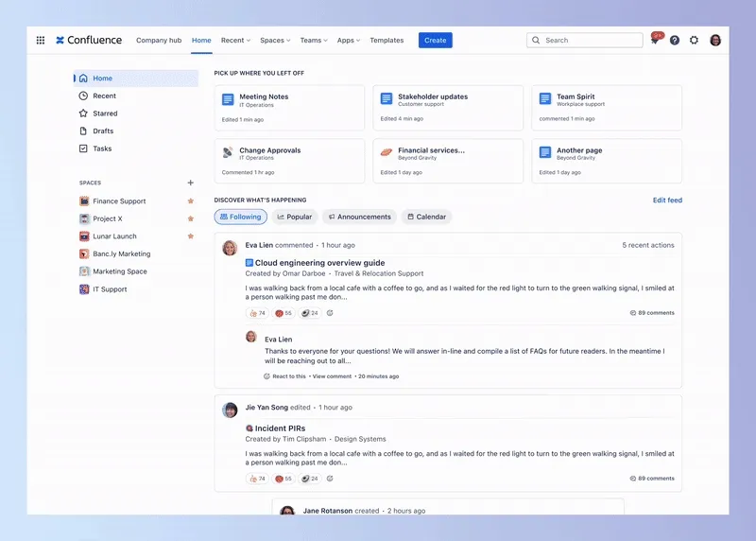
Task: Open Starred in the sidebar
Action: [x=136, y=113]
